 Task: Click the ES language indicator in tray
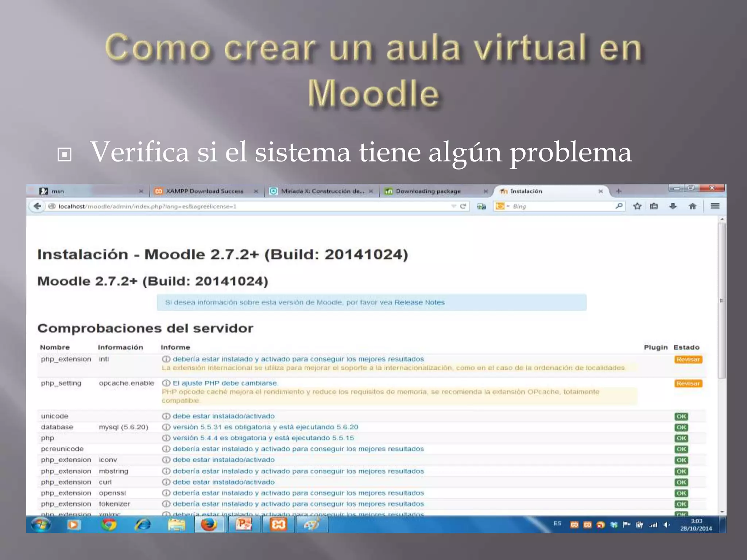pyautogui.click(x=557, y=524)
